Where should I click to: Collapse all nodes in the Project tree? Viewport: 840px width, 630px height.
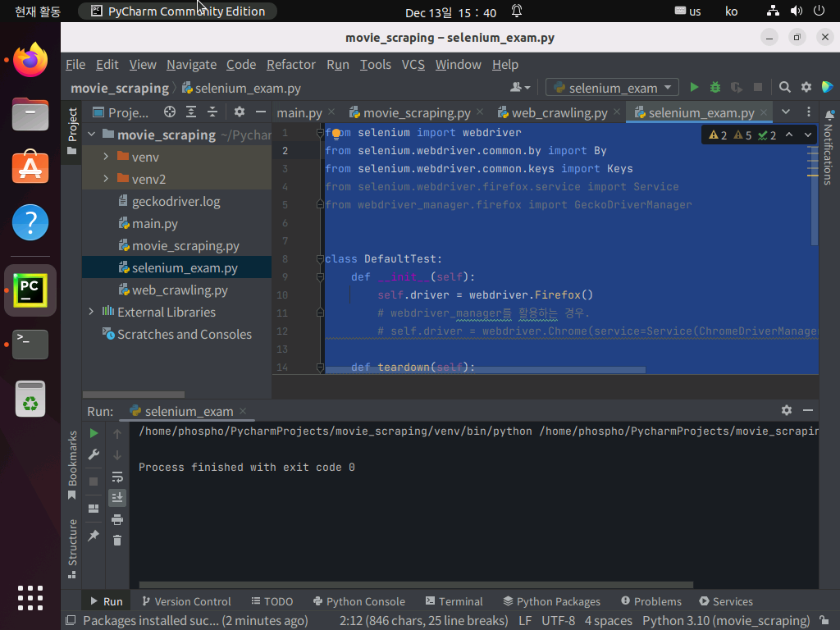pyautogui.click(x=212, y=112)
